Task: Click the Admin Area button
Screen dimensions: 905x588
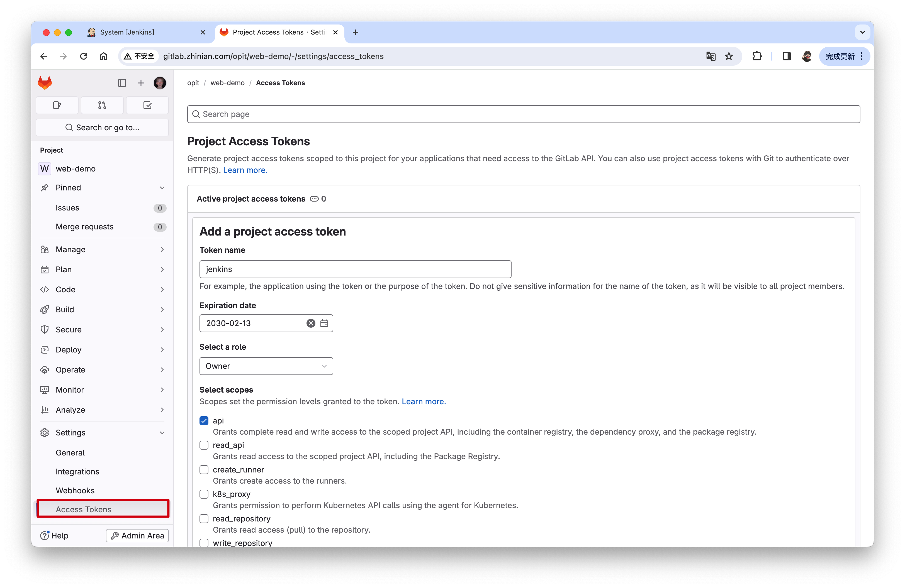Action: click(137, 536)
